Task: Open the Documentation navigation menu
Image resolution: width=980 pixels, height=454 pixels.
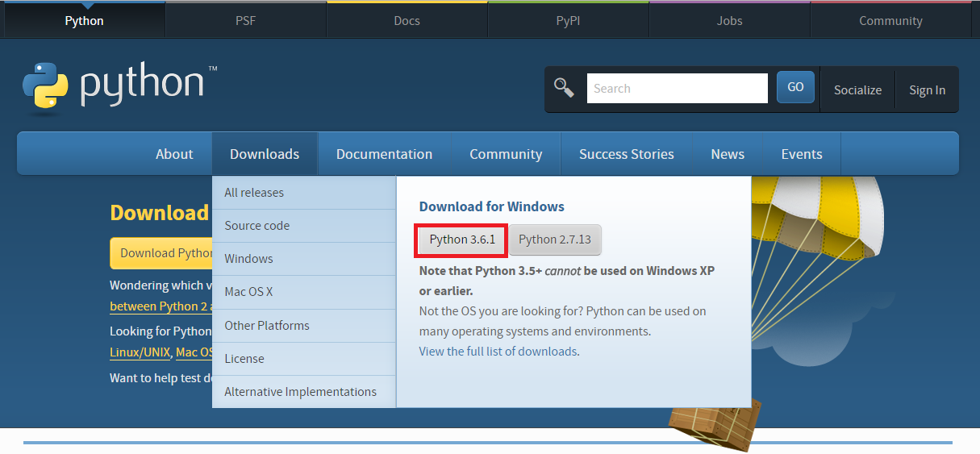Action: [x=384, y=154]
